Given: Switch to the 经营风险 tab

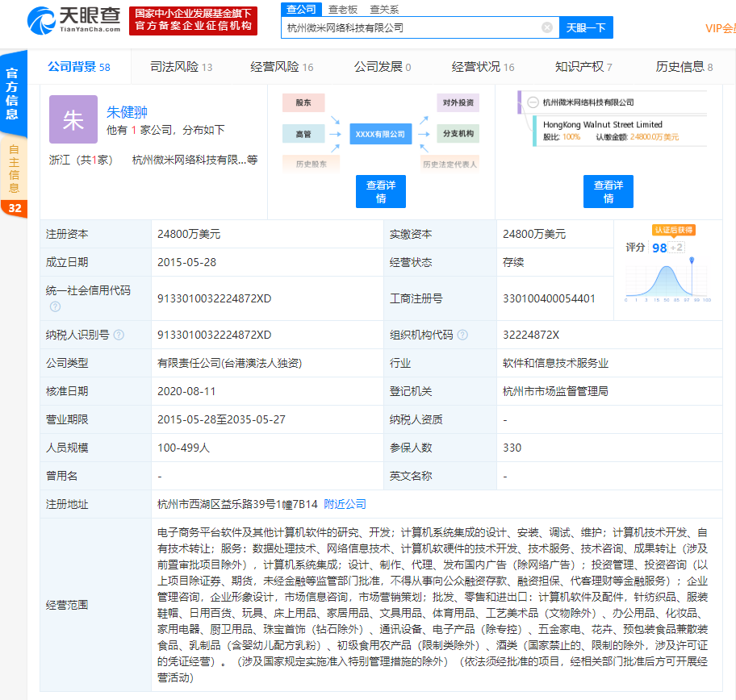Looking at the screenshot, I should click(282, 67).
